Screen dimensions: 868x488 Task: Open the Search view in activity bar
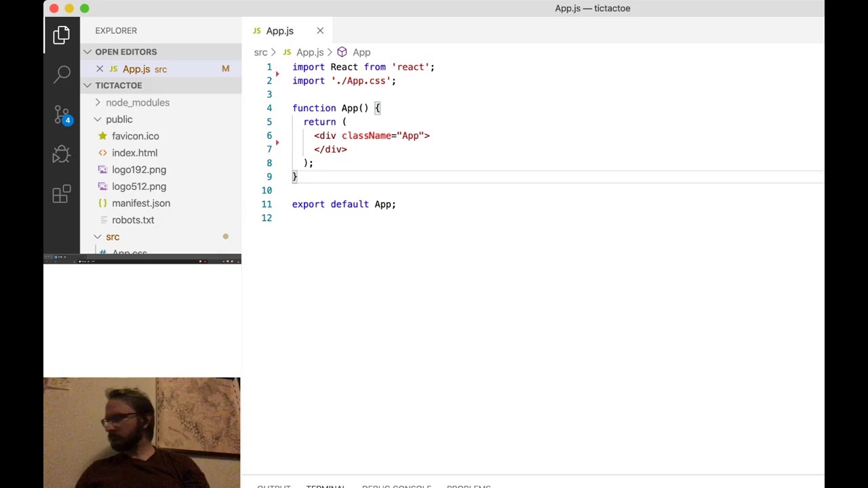click(x=62, y=74)
